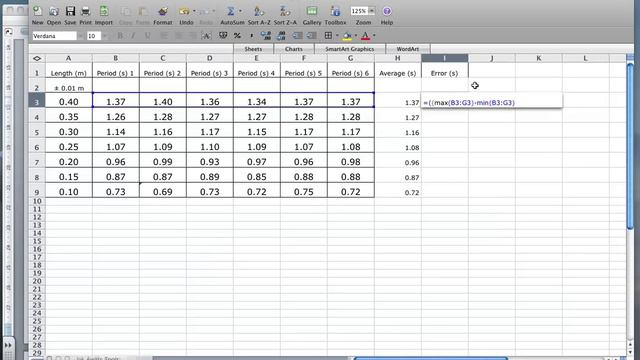Image resolution: width=640 pixels, height=360 pixels.
Task: Sort ascending with Sort A-Z
Action: 259,11
